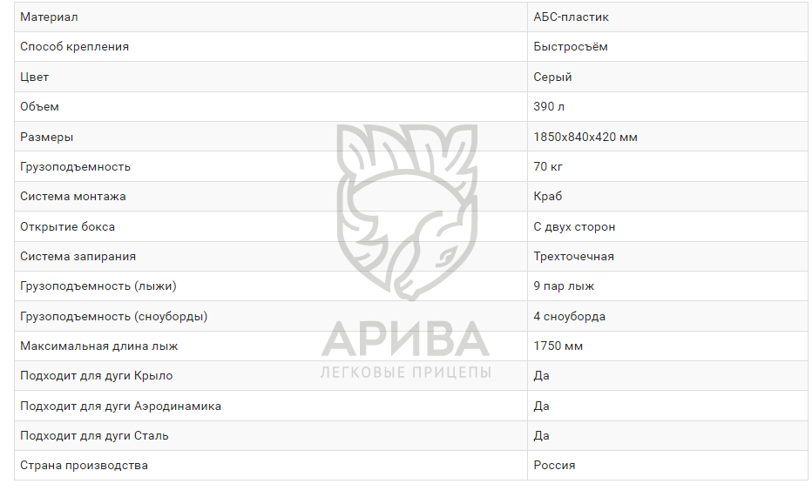Select the Способ крепления label

click(x=74, y=47)
